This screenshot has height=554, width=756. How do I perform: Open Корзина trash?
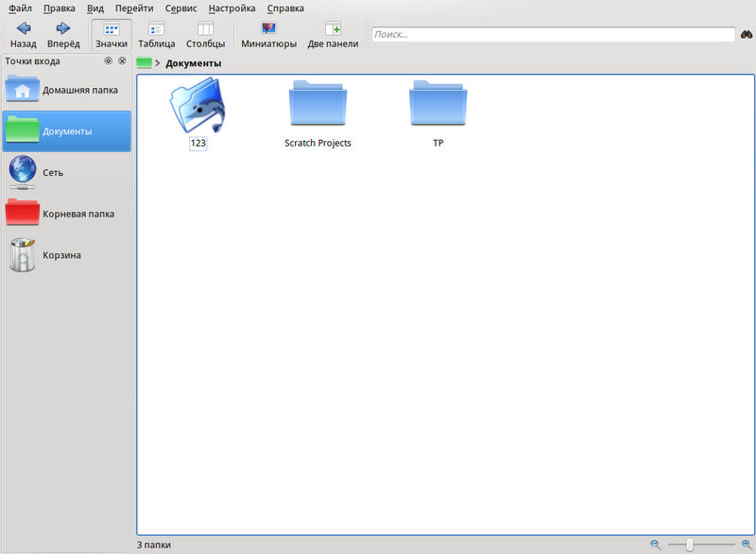coord(66,255)
